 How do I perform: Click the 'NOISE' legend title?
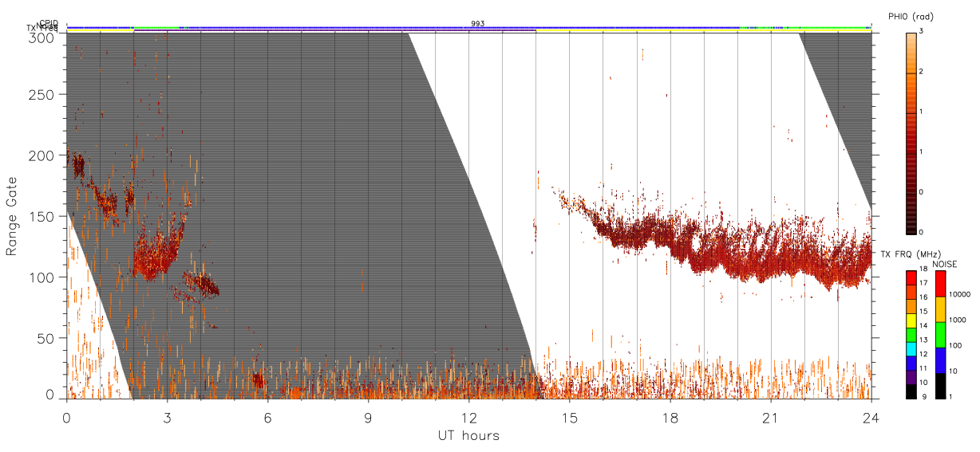tap(946, 264)
